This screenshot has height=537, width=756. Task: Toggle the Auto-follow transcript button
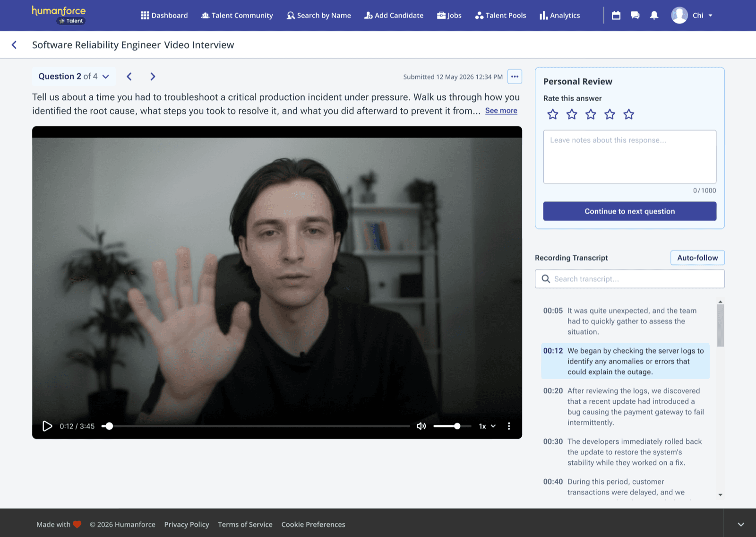[697, 258]
